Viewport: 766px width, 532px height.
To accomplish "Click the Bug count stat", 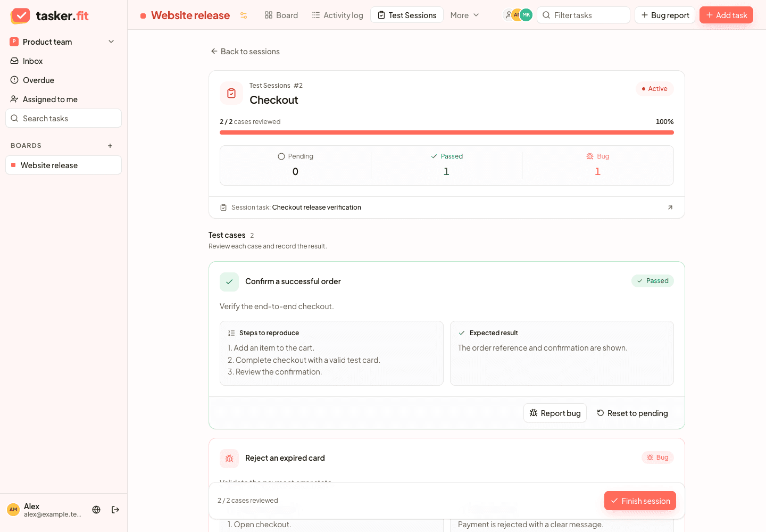I will 597,165.
